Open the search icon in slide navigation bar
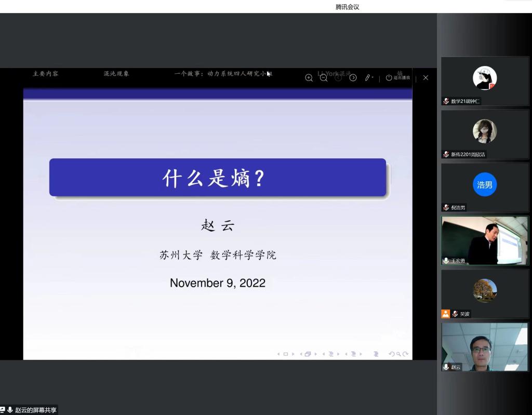Image resolution: width=532 pixels, height=415 pixels. 398,354
